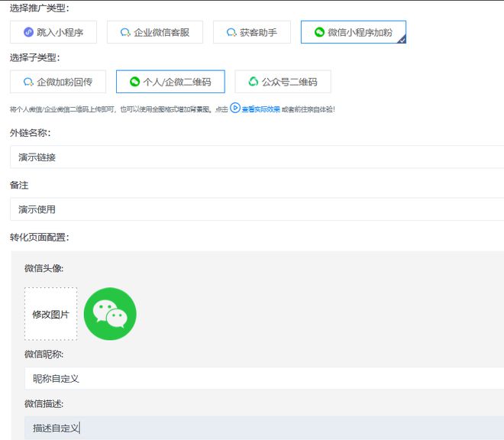Click the mini-program icon in 跳入小程序
This screenshot has height=440, width=504.
pyautogui.click(x=29, y=32)
